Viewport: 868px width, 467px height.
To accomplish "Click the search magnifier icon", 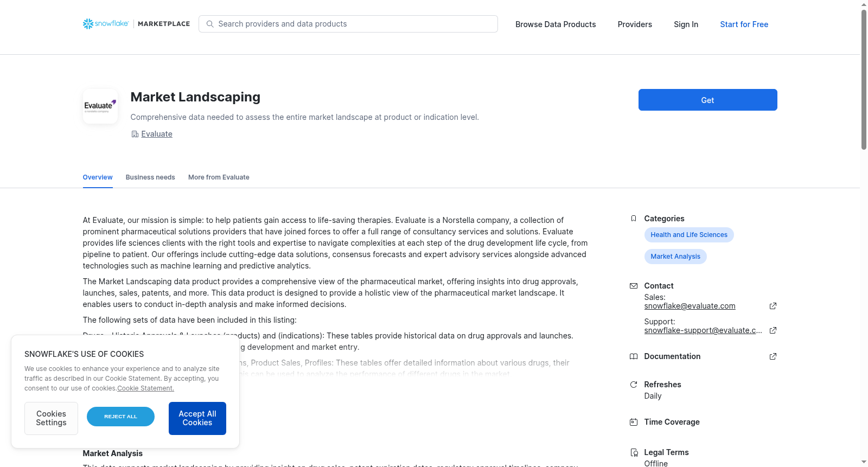I will coord(210,24).
